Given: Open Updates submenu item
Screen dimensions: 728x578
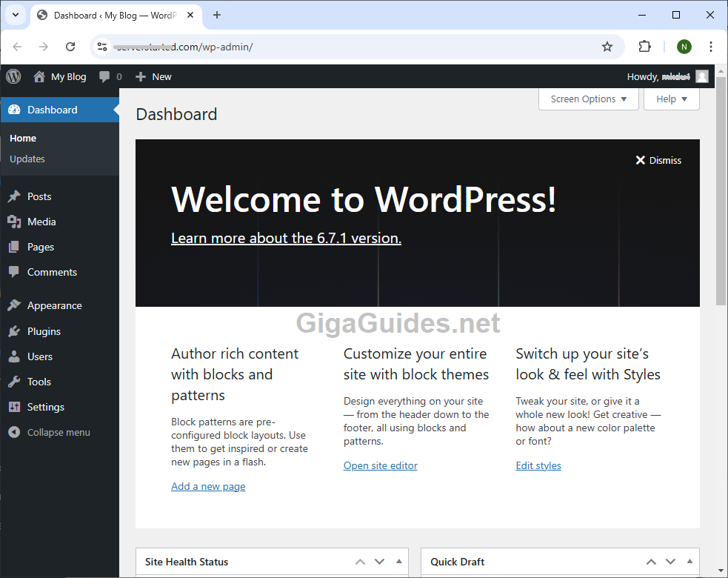Looking at the screenshot, I should click(27, 159).
